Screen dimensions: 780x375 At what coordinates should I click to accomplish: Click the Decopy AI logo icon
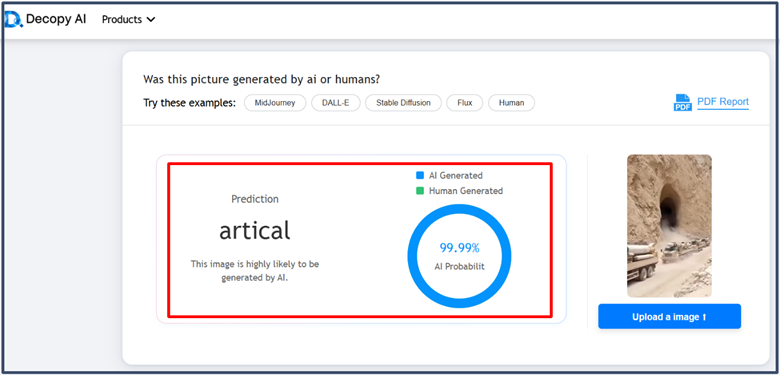tap(13, 19)
